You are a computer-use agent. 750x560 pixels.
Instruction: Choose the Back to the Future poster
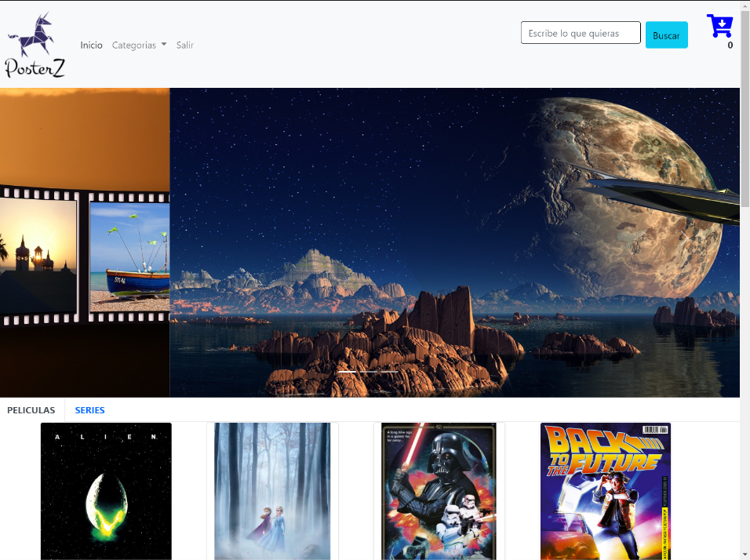(x=606, y=491)
